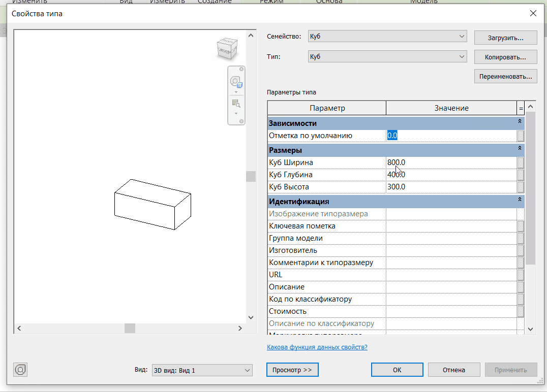Click the Просмотр button
Image resolution: width=547 pixels, height=392 pixels.
pos(292,370)
